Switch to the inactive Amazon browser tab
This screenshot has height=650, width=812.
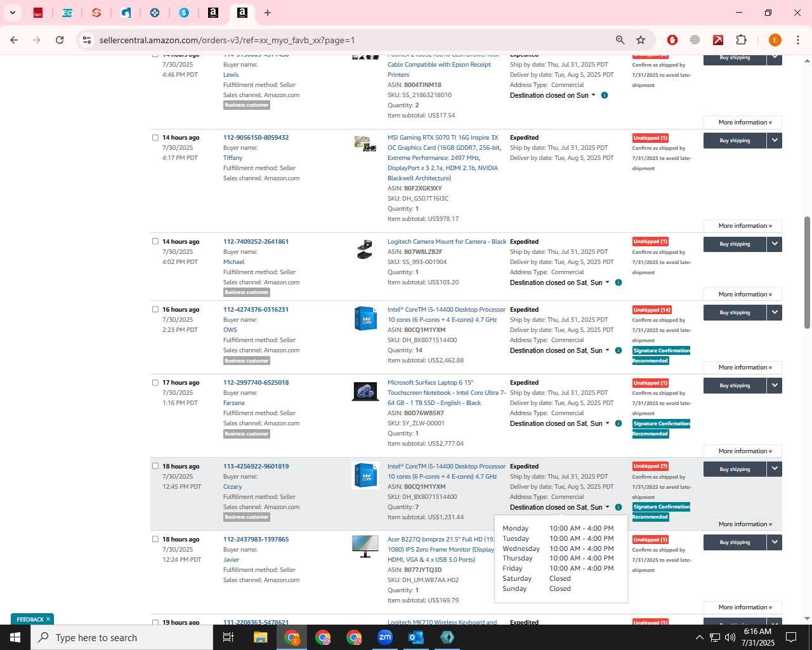(x=213, y=13)
